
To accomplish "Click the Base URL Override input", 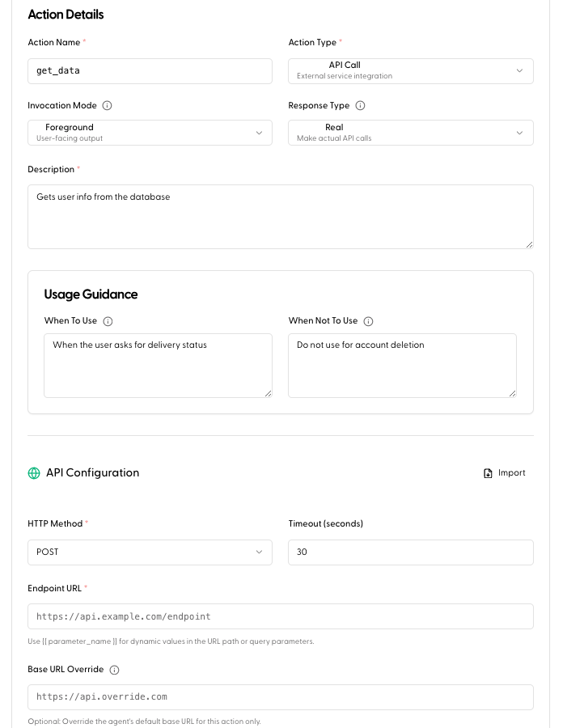I will coord(280,697).
